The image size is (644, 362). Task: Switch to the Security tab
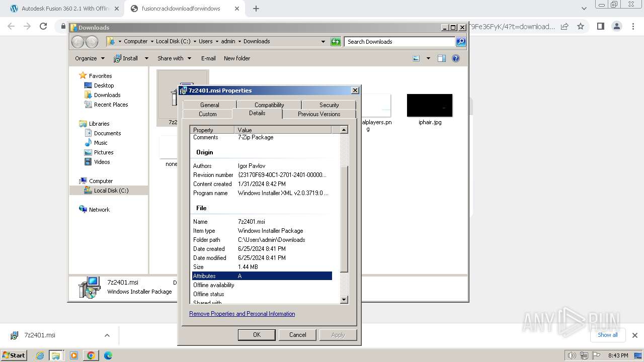click(329, 105)
